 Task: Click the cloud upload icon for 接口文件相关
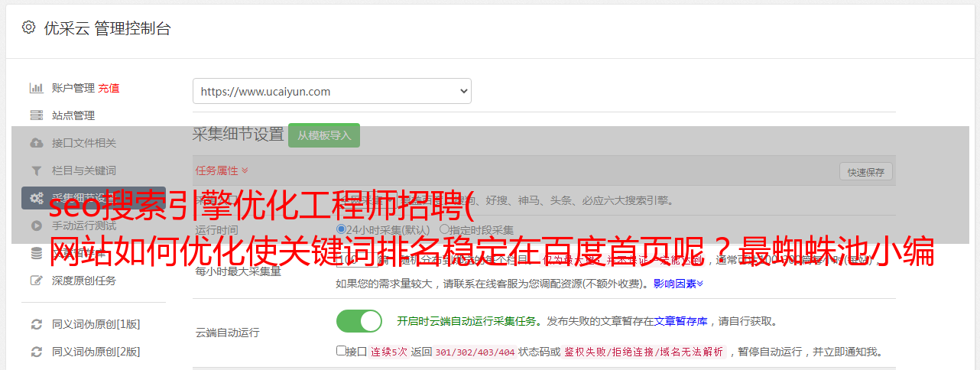click(x=36, y=143)
